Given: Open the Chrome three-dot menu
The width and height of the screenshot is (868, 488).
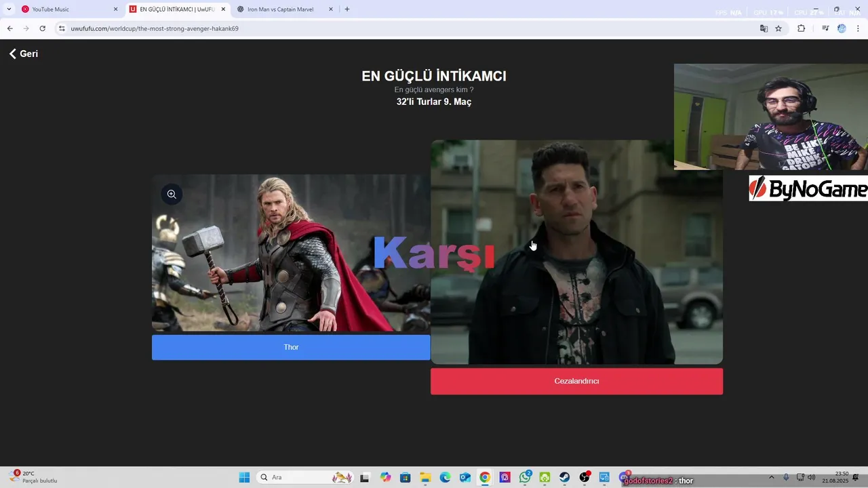Looking at the screenshot, I should tap(859, 28).
